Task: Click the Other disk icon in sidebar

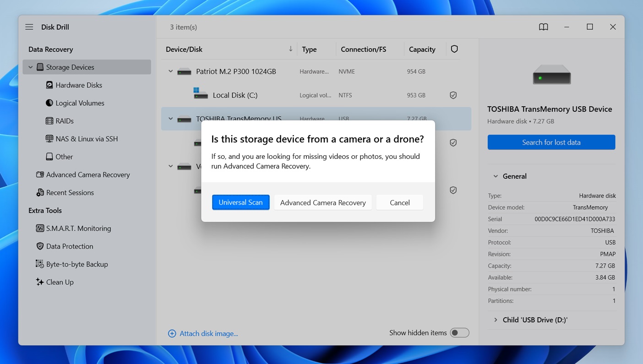Action: (49, 156)
